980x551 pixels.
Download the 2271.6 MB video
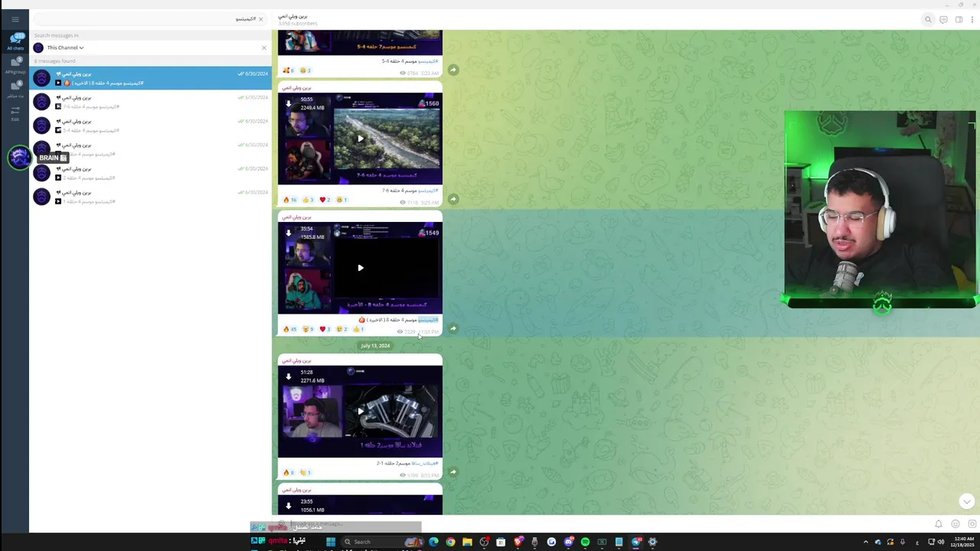coord(289,376)
